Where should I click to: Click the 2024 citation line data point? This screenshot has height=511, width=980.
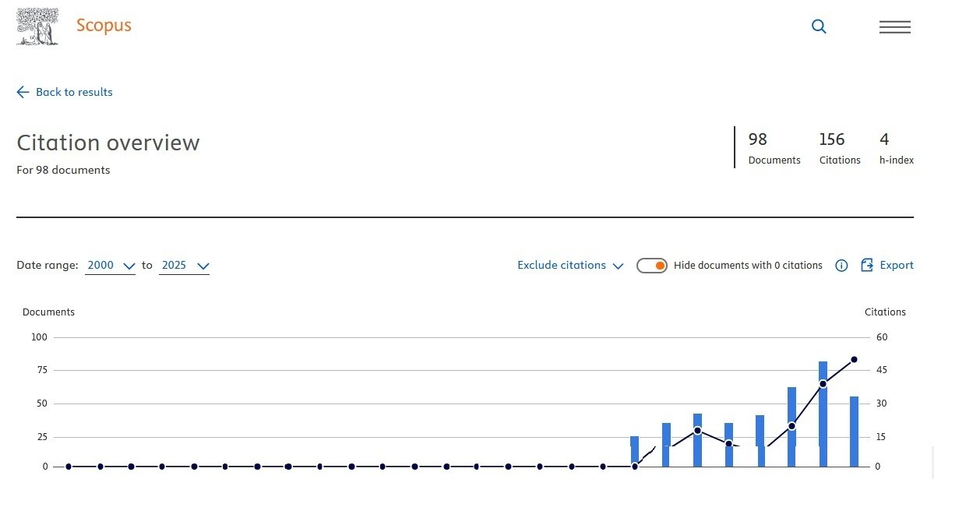click(x=823, y=384)
